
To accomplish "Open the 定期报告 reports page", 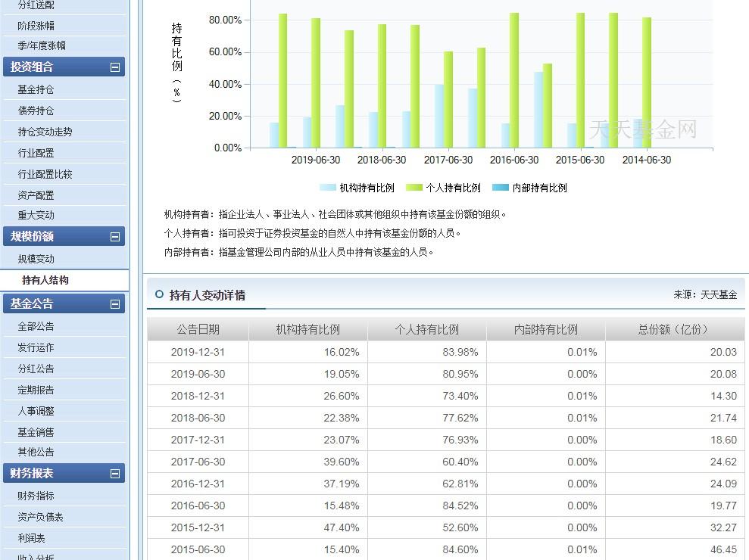I will 35,389.
